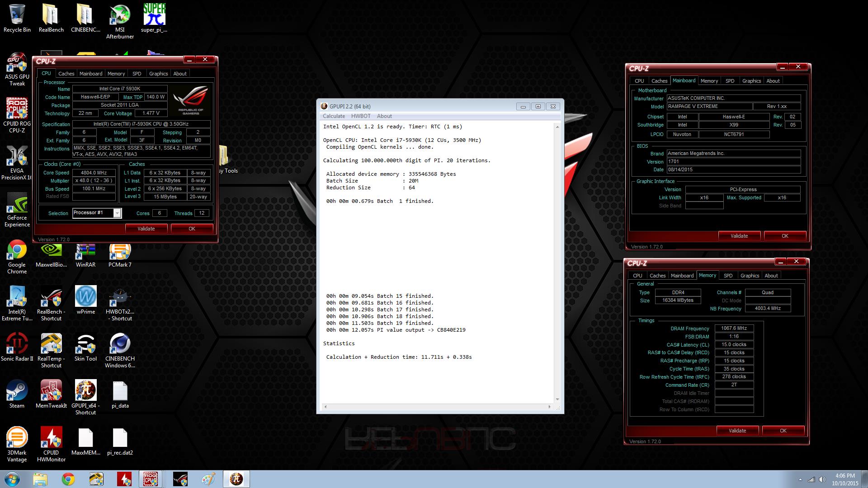Viewport: 868px width, 488px height.
Task: Launch Sonic Radar II icon
Action: tap(17, 347)
